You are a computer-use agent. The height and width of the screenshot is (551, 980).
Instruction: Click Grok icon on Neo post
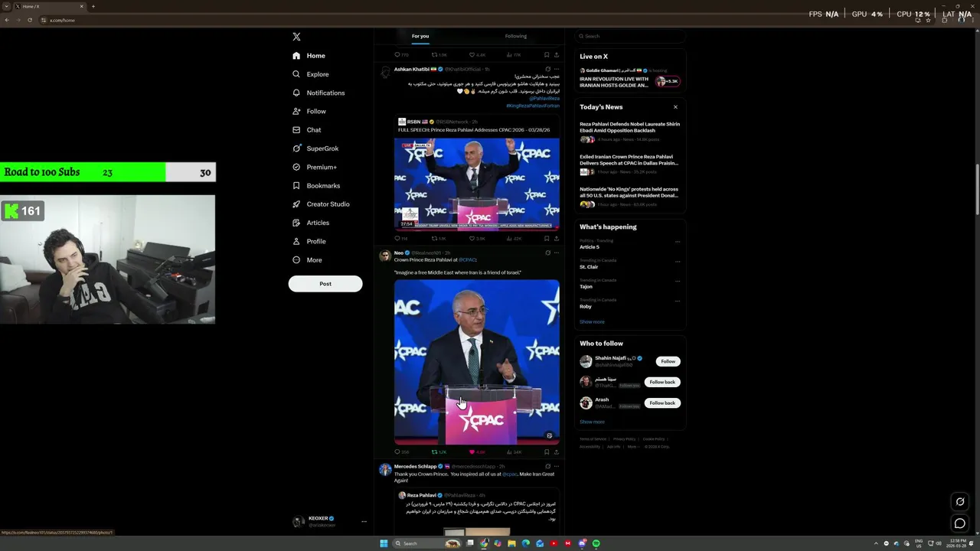coord(547,253)
